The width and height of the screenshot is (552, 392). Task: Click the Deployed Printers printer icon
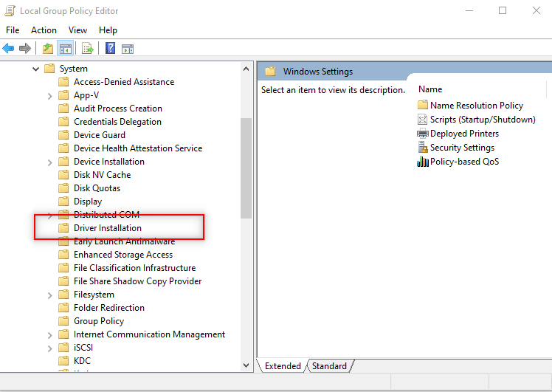[x=422, y=134]
